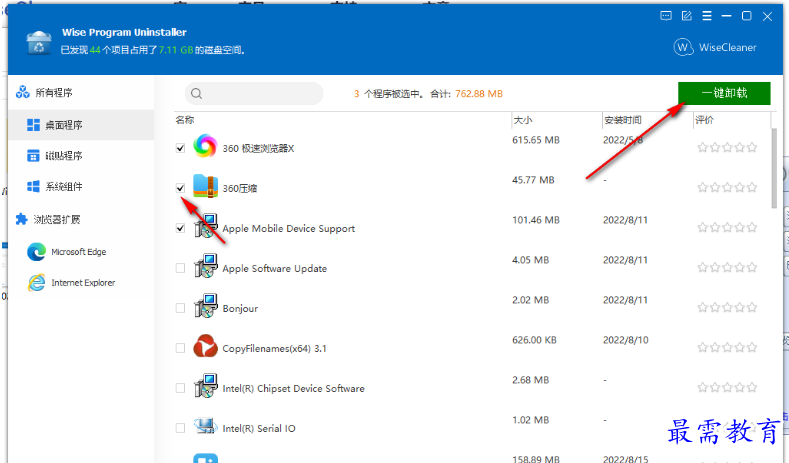Open the 桌面程序 category

81,125
